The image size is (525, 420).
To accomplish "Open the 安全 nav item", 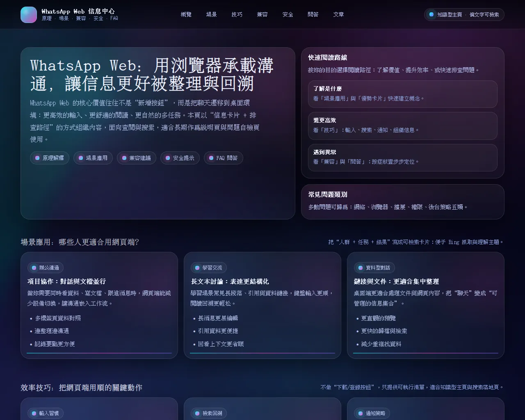I will click(x=288, y=14).
